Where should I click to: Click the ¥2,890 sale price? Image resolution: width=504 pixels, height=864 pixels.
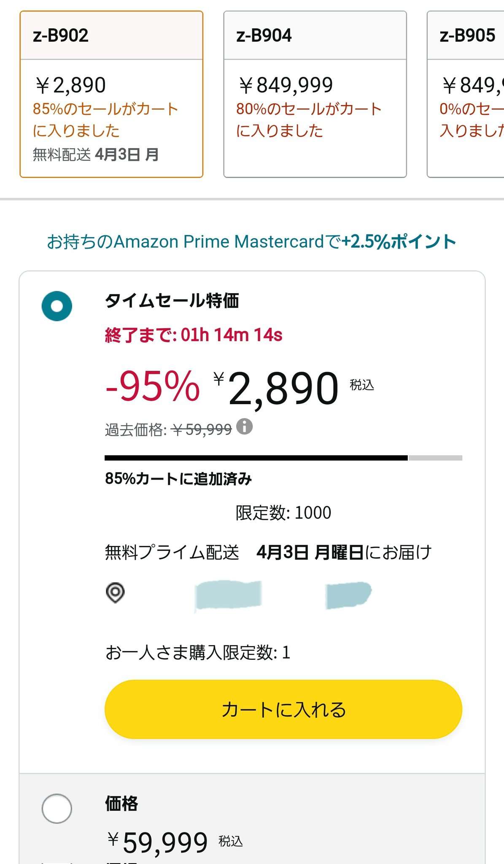pyautogui.click(x=283, y=387)
